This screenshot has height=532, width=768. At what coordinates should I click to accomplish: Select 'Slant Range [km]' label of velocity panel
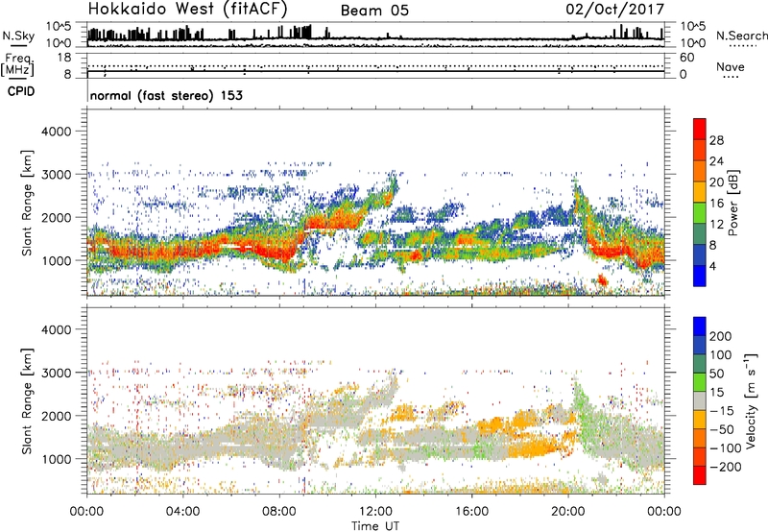tap(27, 401)
